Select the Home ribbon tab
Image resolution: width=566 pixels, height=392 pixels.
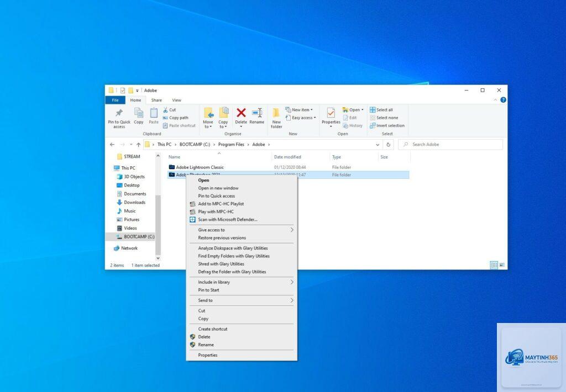[136, 100]
